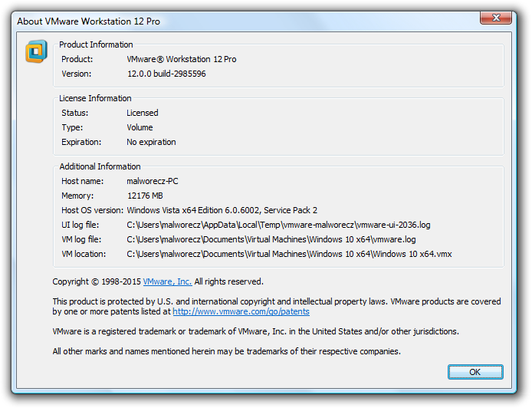
Task: Open the VMware, Inc. copyright link
Action: [x=167, y=281]
